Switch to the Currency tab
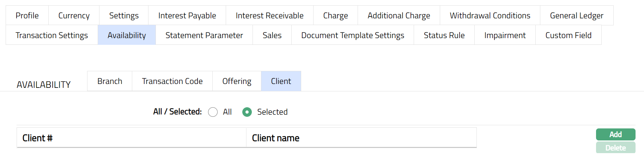Screen dimensions: 644x157 (x=74, y=16)
